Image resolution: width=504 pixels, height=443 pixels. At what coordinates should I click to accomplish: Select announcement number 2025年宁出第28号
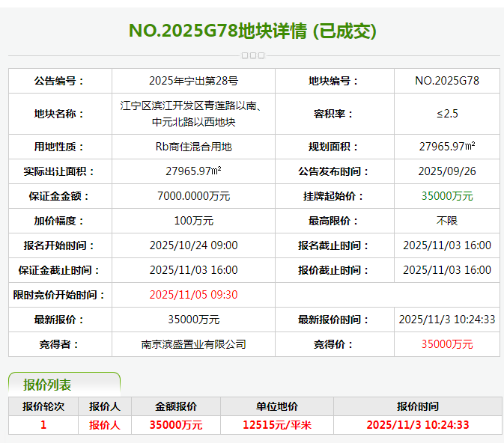coord(193,81)
